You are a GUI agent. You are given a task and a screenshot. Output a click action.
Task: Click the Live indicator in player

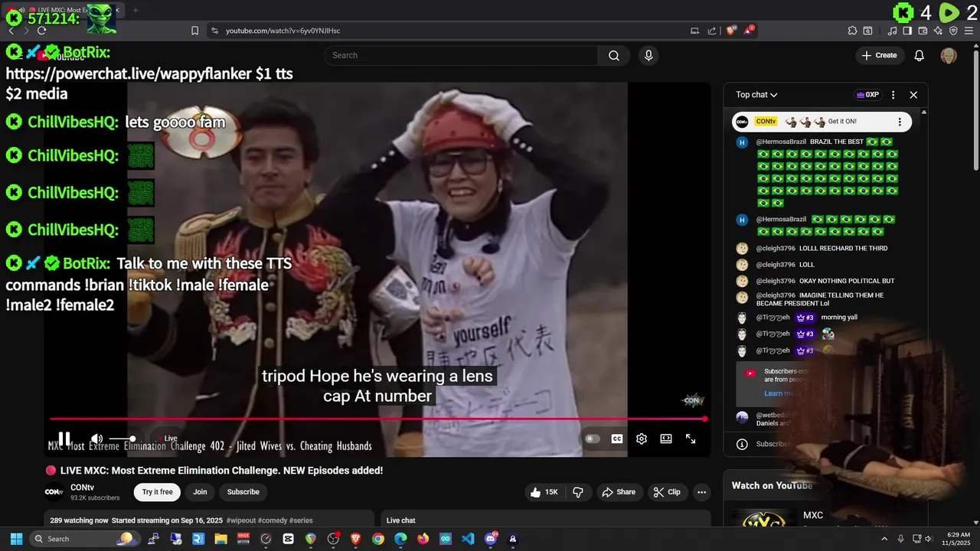point(168,439)
